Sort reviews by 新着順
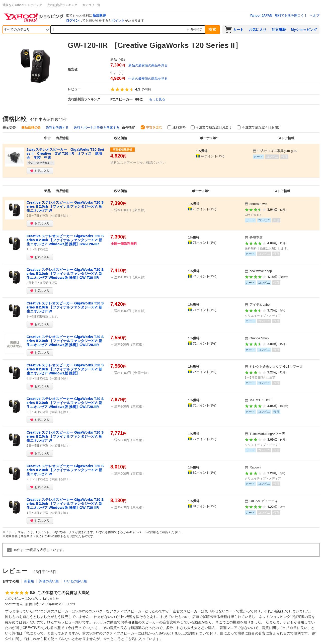This screenshot has height=644, width=322. (29, 581)
